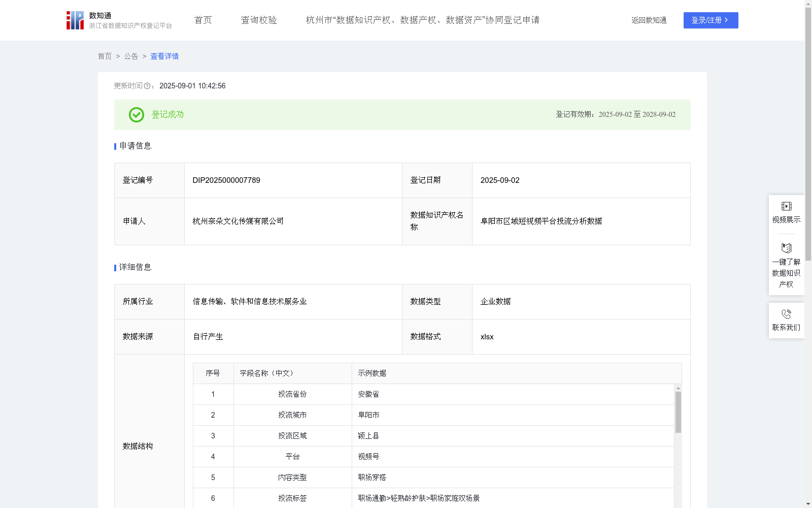Open 一键了解数据知识产权 guide icon
Viewport: 812px width, 508px height.
pos(786,248)
